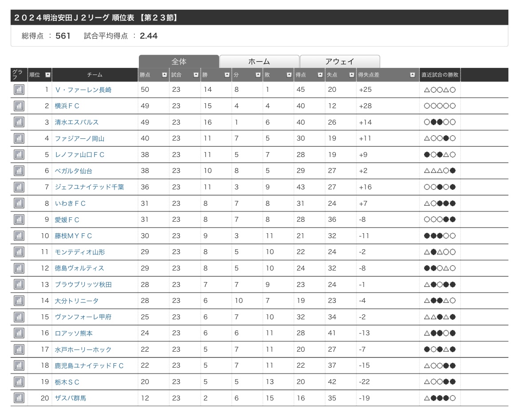Open 徳島ヴォルティス team link
The image size is (519, 420).
click(79, 268)
